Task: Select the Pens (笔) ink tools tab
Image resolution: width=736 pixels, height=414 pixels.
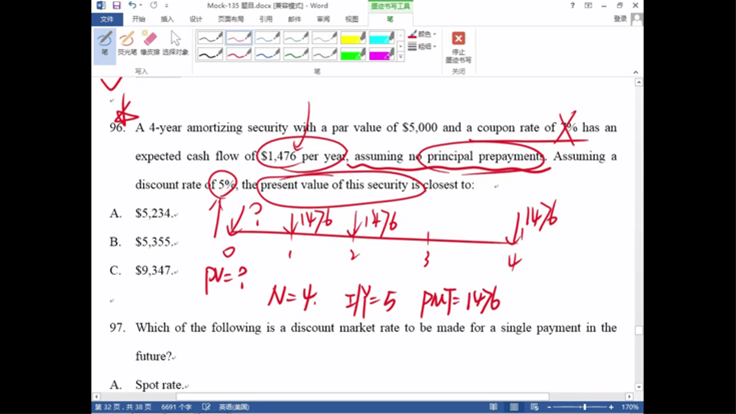Action: click(x=390, y=19)
